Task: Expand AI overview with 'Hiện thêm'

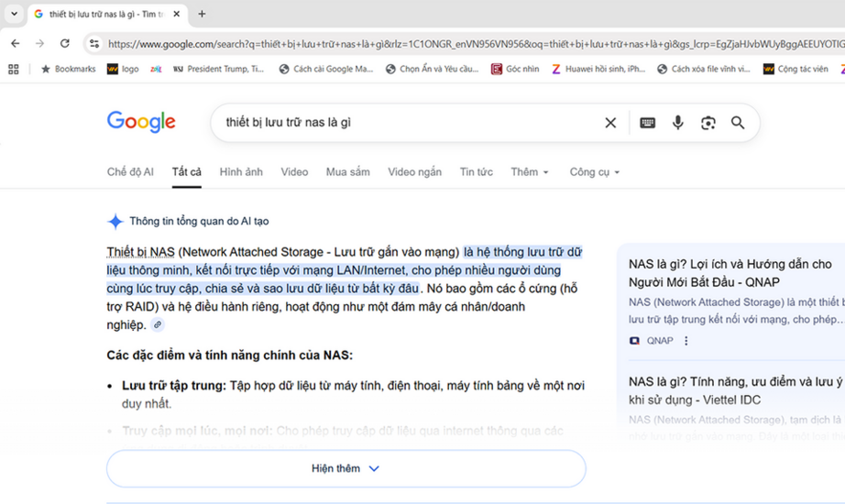Action: 346,468
